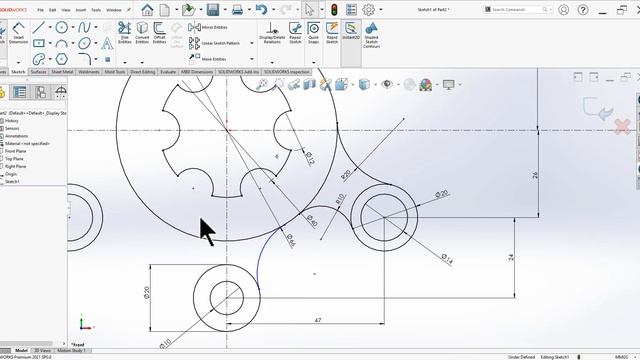Click the New document icon
Screen dimensions: 640x360
click(x=164, y=9)
